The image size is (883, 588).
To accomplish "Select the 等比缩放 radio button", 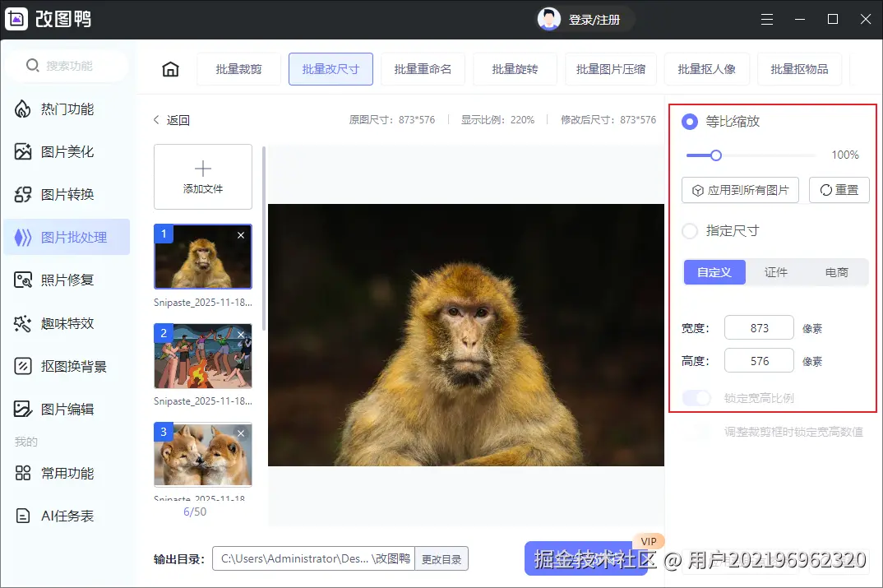I will (689, 122).
